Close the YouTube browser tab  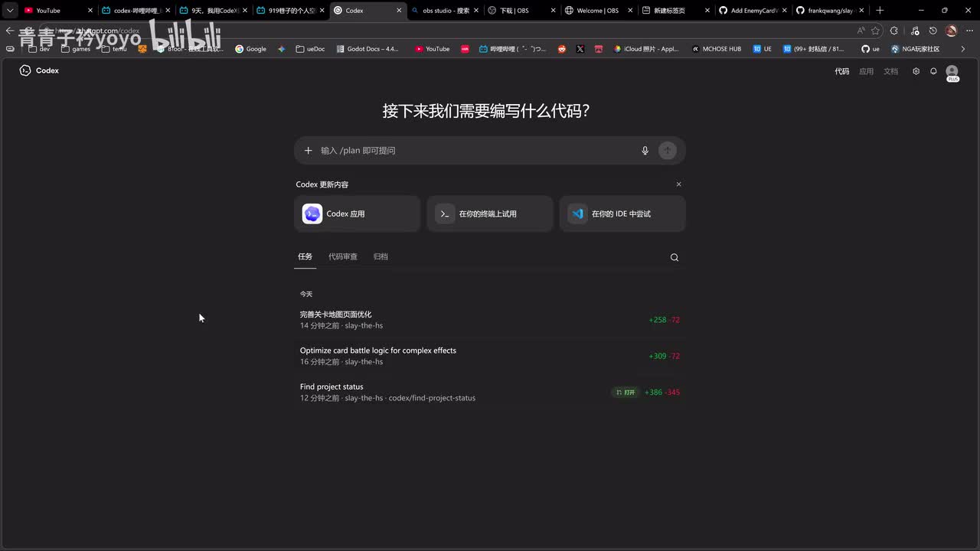click(90, 11)
